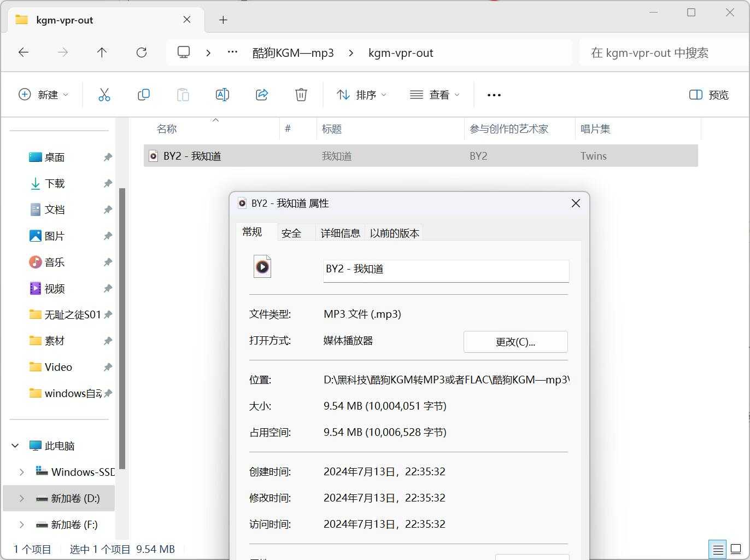Open a new tab with plus button
This screenshot has height=560, width=750.
[x=223, y=20]
